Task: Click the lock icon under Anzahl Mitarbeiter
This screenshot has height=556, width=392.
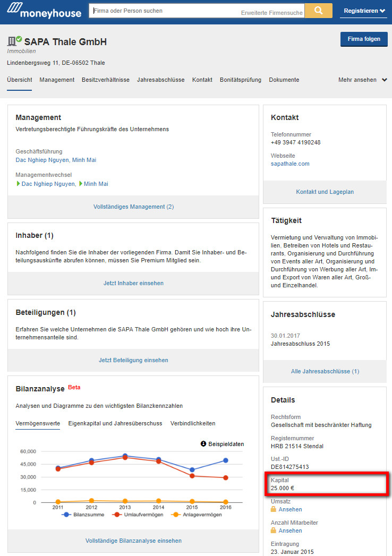Action: click(274, 531)
